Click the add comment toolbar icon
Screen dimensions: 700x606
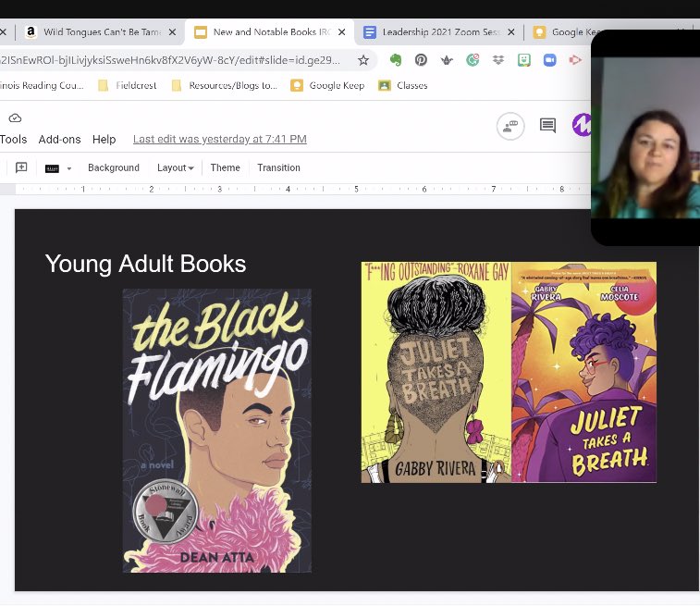[x=21, y=167]
